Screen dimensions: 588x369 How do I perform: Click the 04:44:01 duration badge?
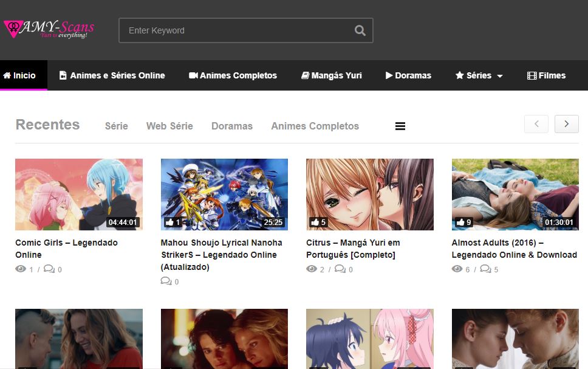123,222
